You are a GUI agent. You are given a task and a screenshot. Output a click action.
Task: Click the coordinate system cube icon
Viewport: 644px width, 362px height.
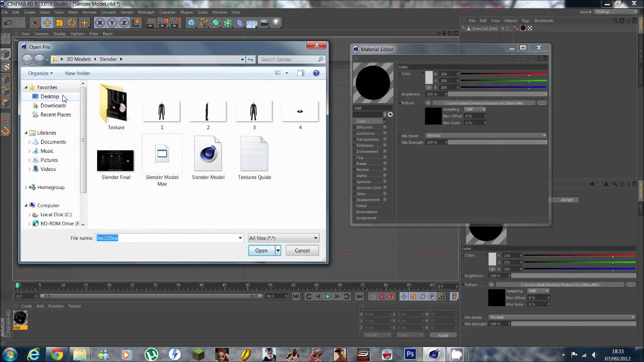(x=136, y=23)
